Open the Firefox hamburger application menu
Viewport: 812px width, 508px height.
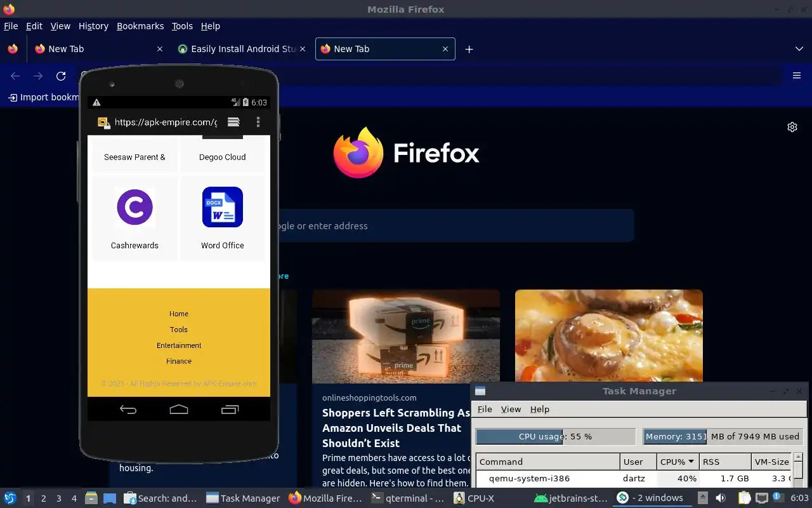click(x=797, y=76)
